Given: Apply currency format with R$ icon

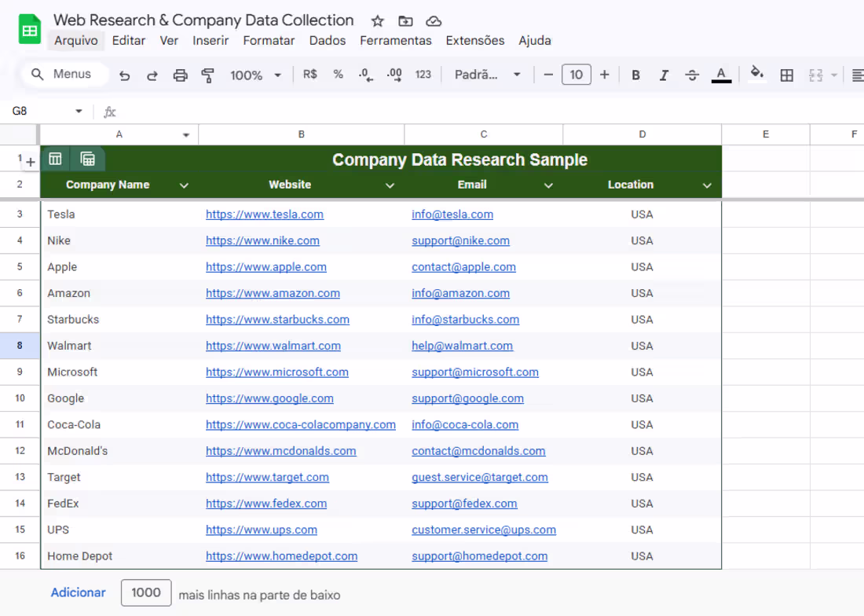Looking at the screenshot, I should tap(309, 74).
